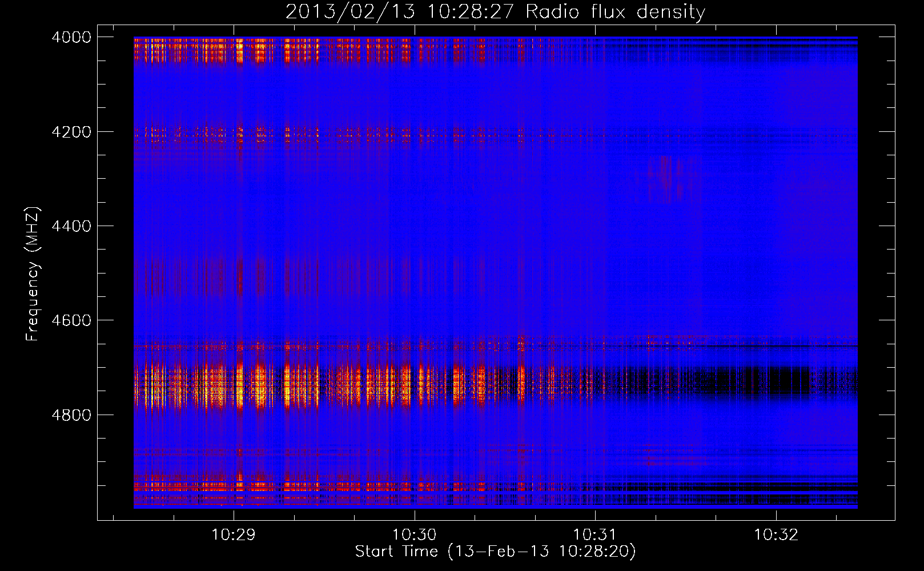Click the '4000' frequency axis label
Viewport: 924px width, 571px height.
coord(71,37)
